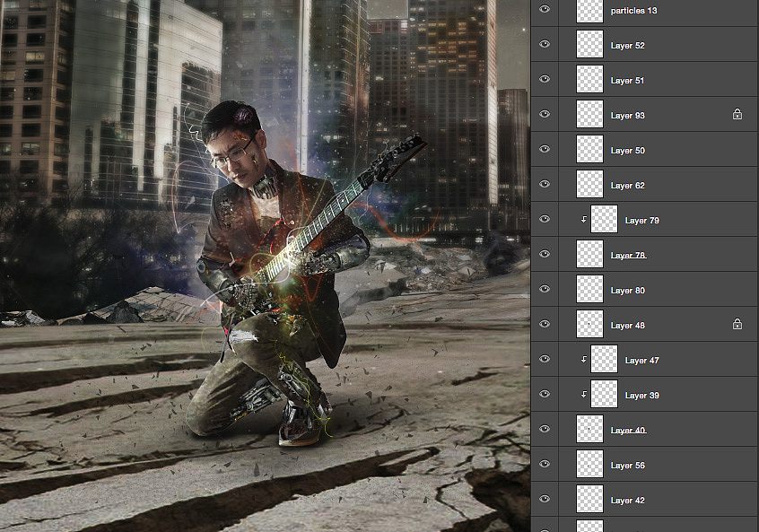
Task: Select the Layer 48 thumbnail
Action: 589,324
